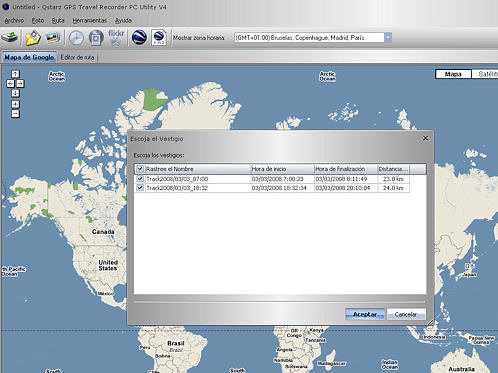The height and width of the screenshot is (373, 498).
Task: Switch to Editor de ruta tab
Action: click(x=77, y=57)
